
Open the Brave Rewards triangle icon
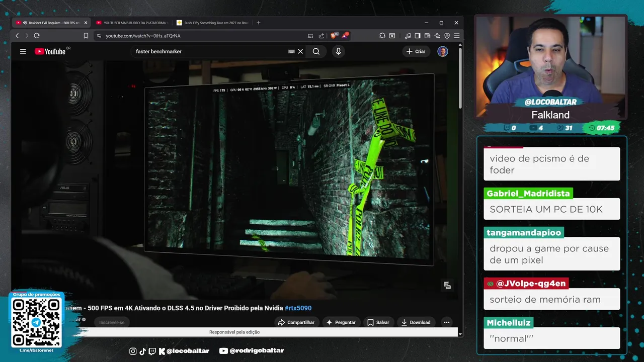345,36
